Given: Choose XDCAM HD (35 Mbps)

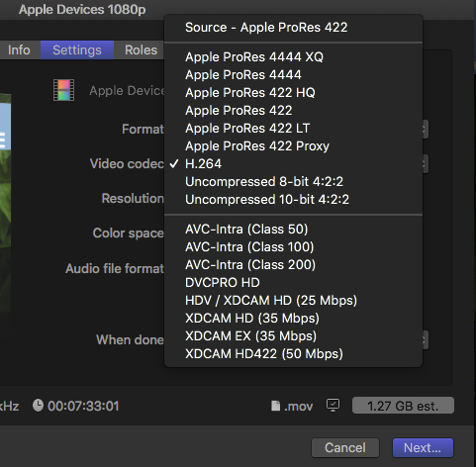Looking at the screenshot, I should pos(293,319).
